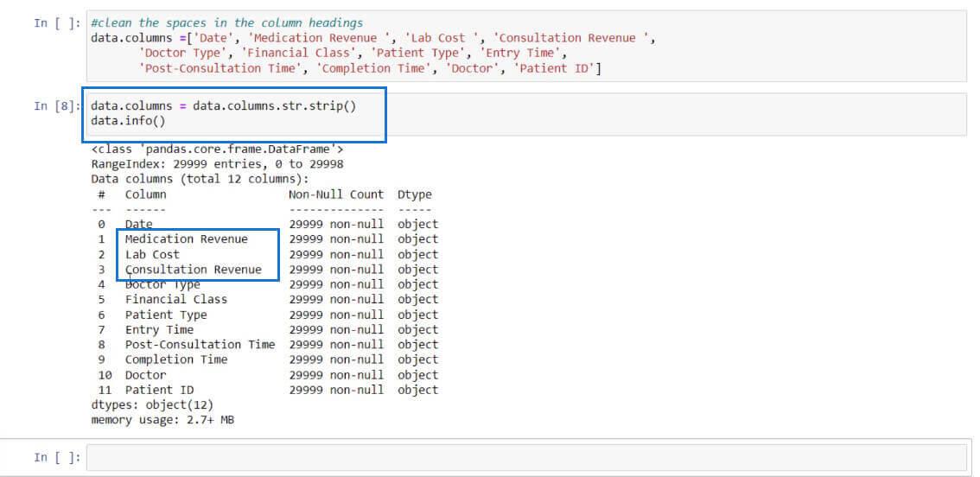This screenshot has height=477, width=980.
Task: Click the 'Medication Revenue' output row
Action: tap(268, 238)
